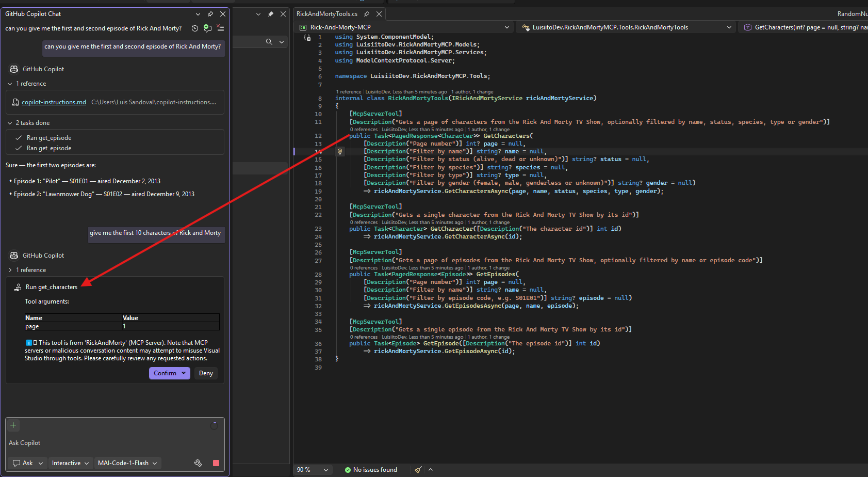Viewport: 868px width, 477px height.
Task: Click the GitHub Copilot avatar in first reply
Action: coord(14,69)
